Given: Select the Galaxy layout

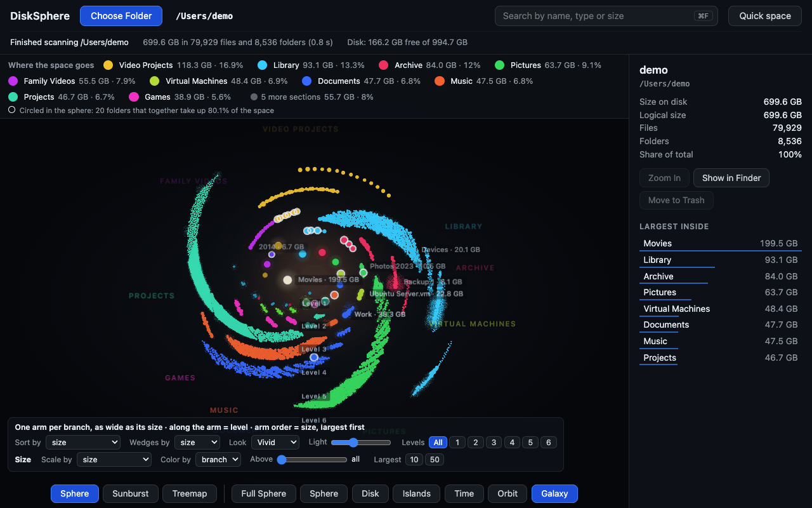Looking at the screenshot, I should click(x=554, y=493).
